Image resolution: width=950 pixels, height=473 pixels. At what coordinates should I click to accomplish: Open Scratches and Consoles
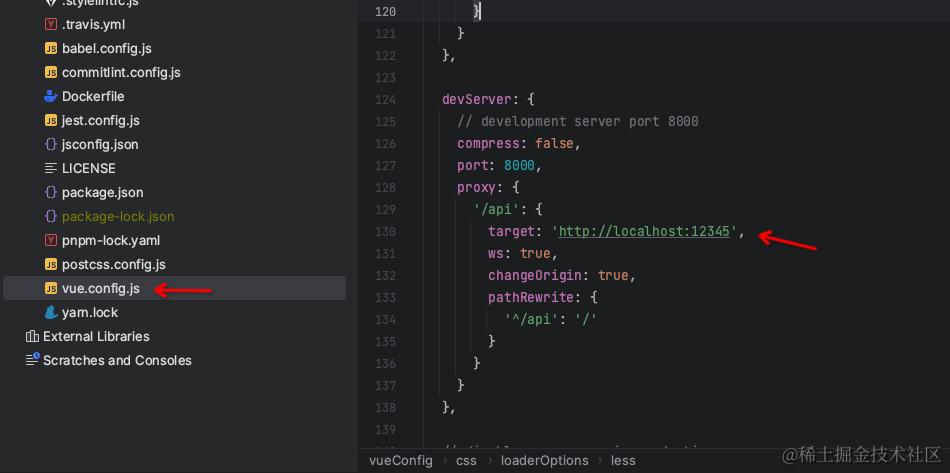click(117, 360)
